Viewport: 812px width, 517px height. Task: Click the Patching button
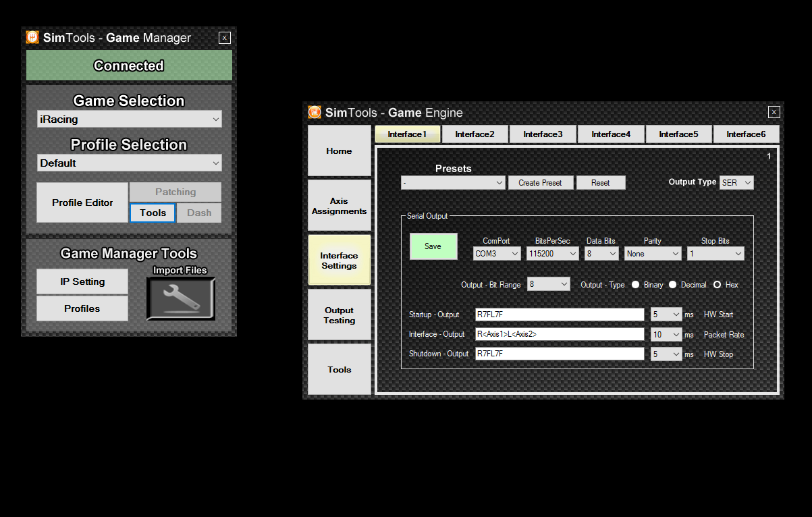[175, 192]
